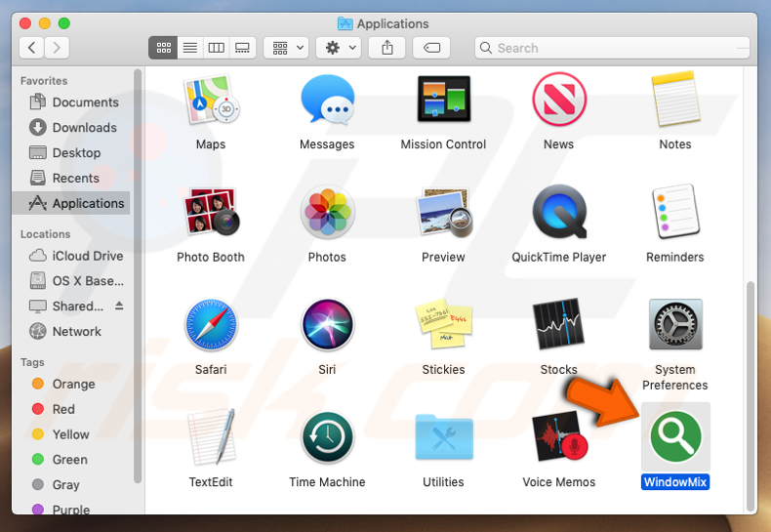771x532 pixels.
Task: Click the Edit Tags toolbar button
Action: 431,48
